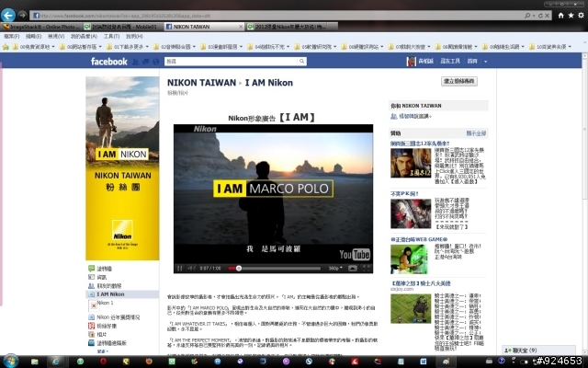
Task: Select the I AM Nikon sidebar item
Action: click(122, 294)
